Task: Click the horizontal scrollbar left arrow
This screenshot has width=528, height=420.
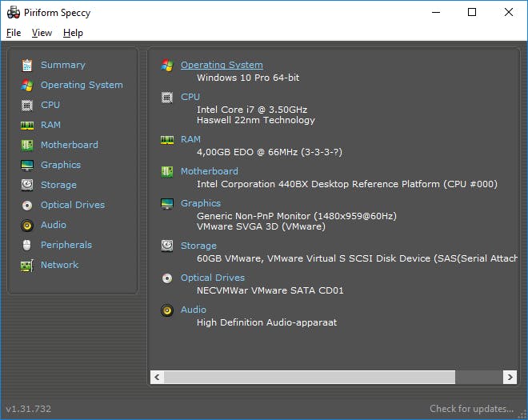Action: (x=157, y=378)
